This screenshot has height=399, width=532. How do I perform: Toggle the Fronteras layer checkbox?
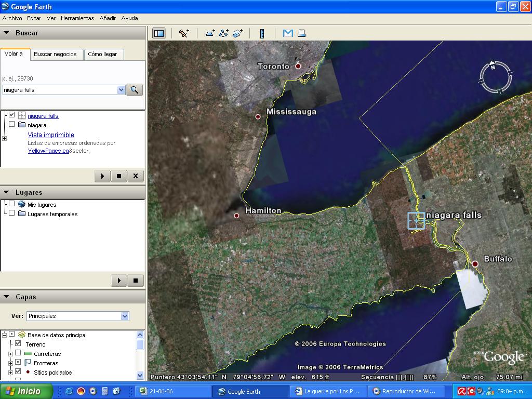[18, 362]
